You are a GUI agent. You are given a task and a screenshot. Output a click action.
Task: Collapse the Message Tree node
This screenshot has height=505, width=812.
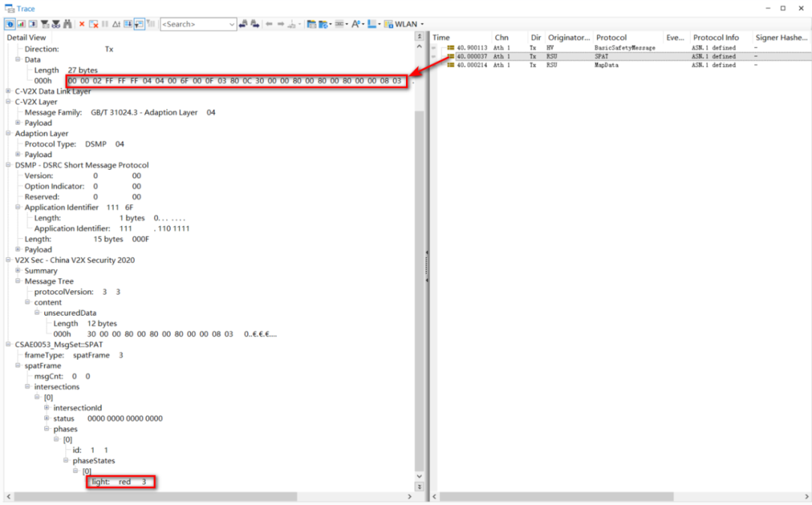coord(18,281)
